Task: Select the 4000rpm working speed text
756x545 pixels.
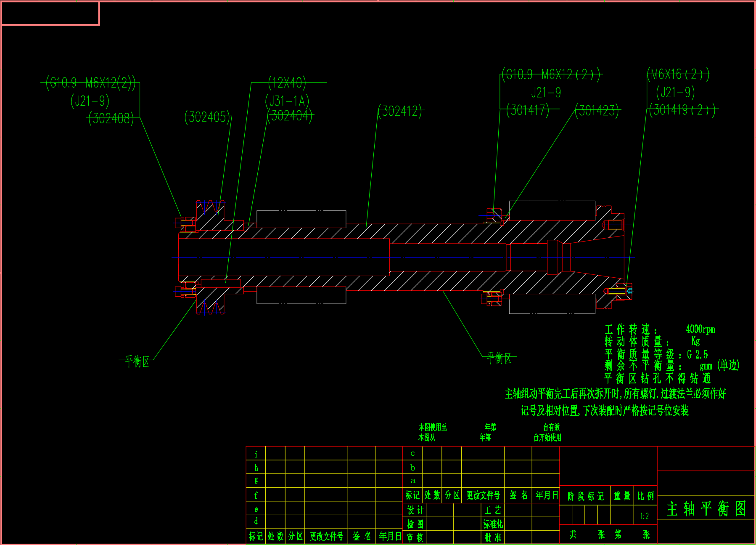Action: tap(700, 329)
